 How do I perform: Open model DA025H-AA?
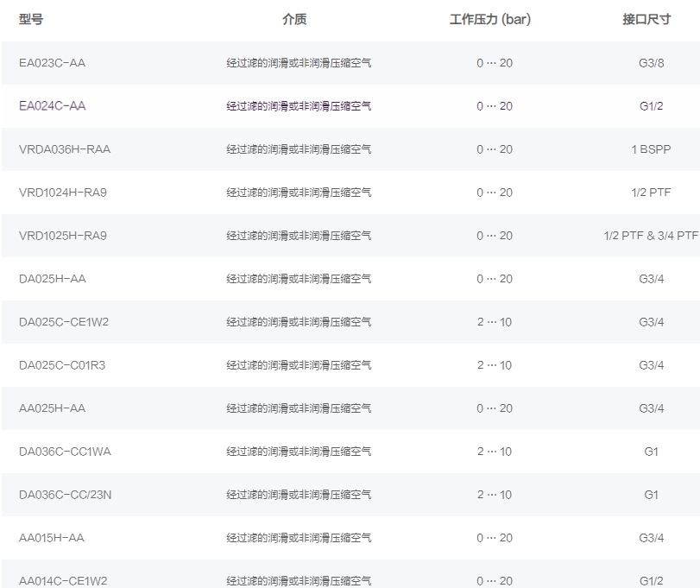tap(53, 279)
